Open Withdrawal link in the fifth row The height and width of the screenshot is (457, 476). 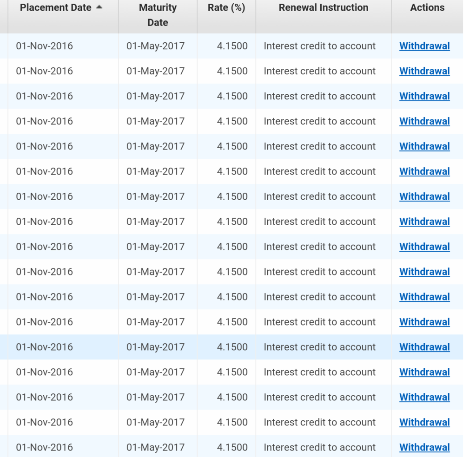tap(424, 146)
